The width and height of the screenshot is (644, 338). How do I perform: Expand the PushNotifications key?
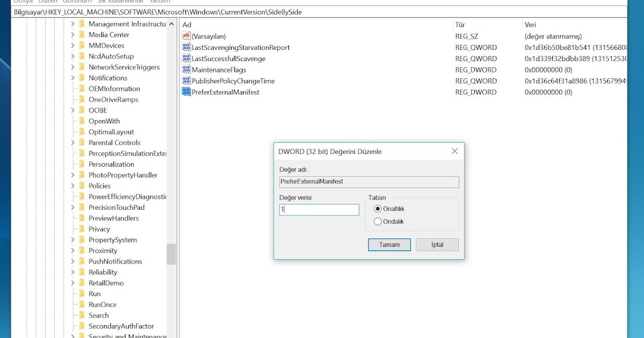coord(73,261)
